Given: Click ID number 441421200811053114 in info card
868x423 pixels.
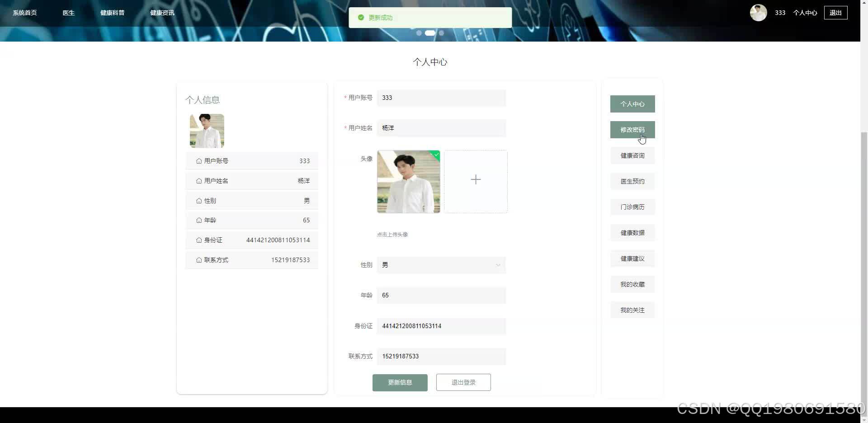Looking at the screenshot, I should click(278, 240).
